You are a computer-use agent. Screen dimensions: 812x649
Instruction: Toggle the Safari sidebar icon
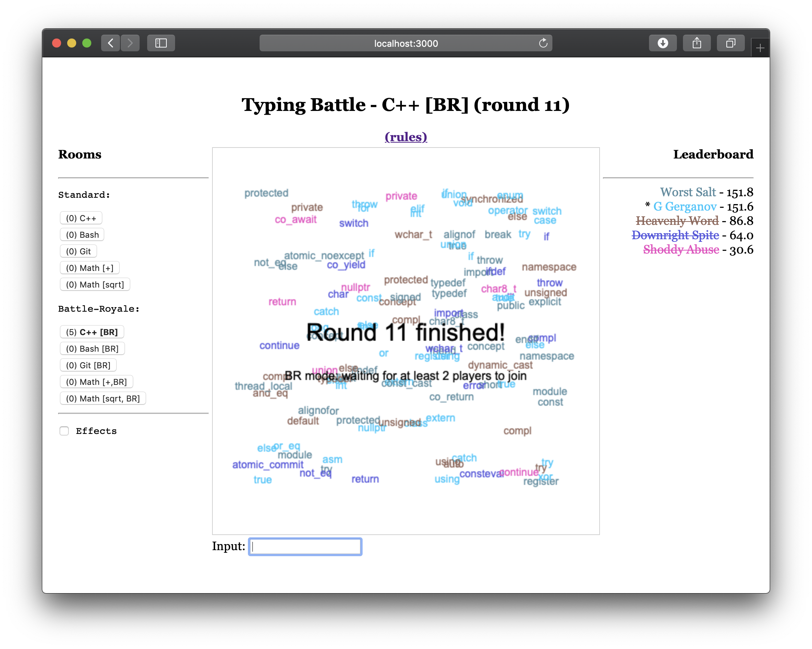[x=161, y=43]
